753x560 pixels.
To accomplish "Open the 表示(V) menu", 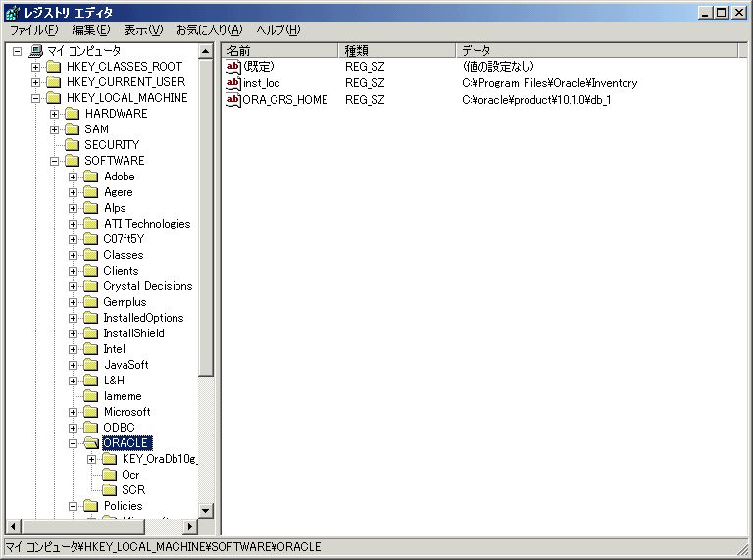I will click(143, 30).
